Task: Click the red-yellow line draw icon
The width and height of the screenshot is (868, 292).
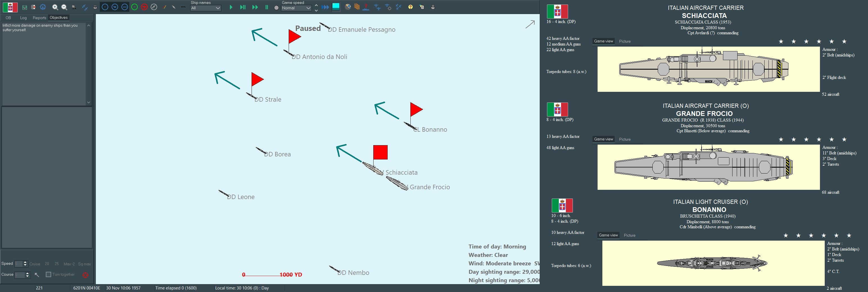Action: click(164, 7)
